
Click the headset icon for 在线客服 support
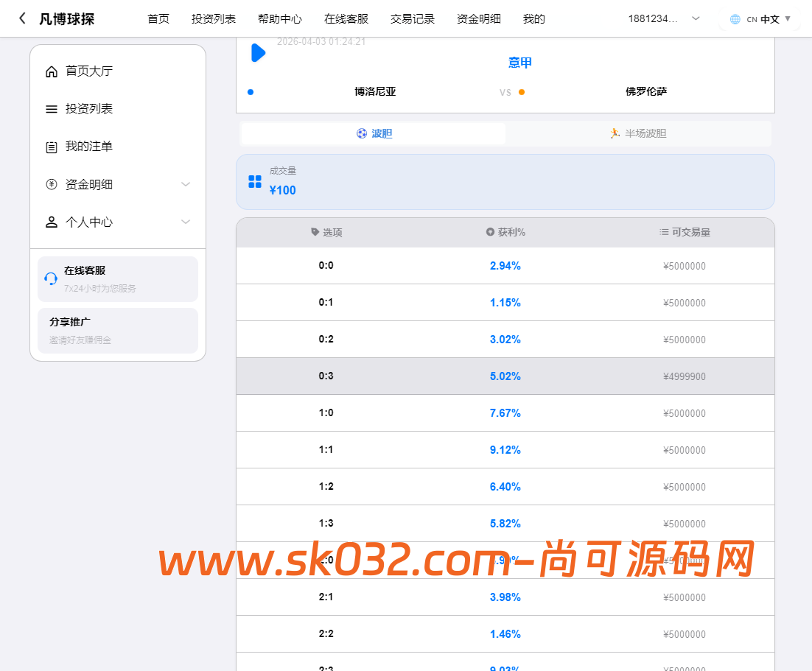pyautogui.click(x=50, y=278)
